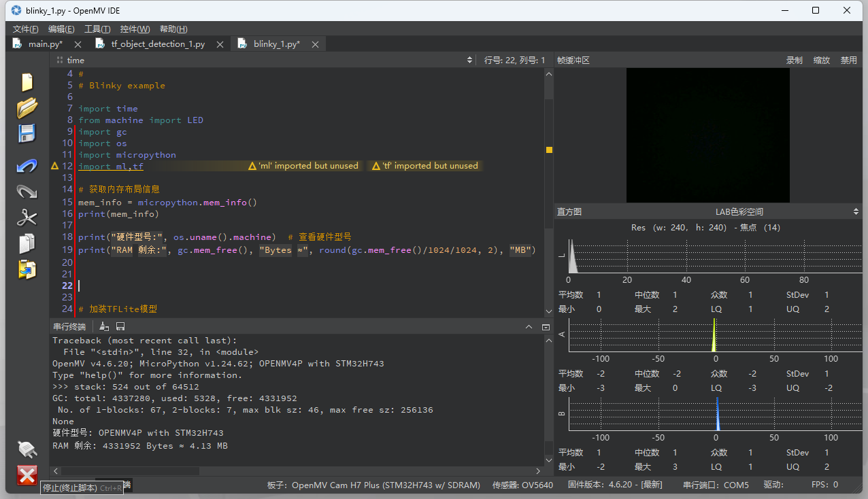
Task: Click the Connect plug icon
Action: click(x=27, y=449)
